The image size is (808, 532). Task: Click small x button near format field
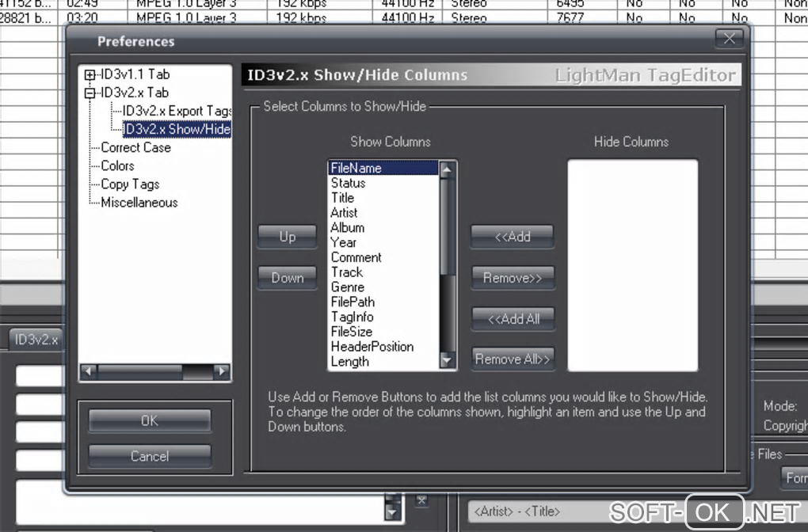[421, 500]
